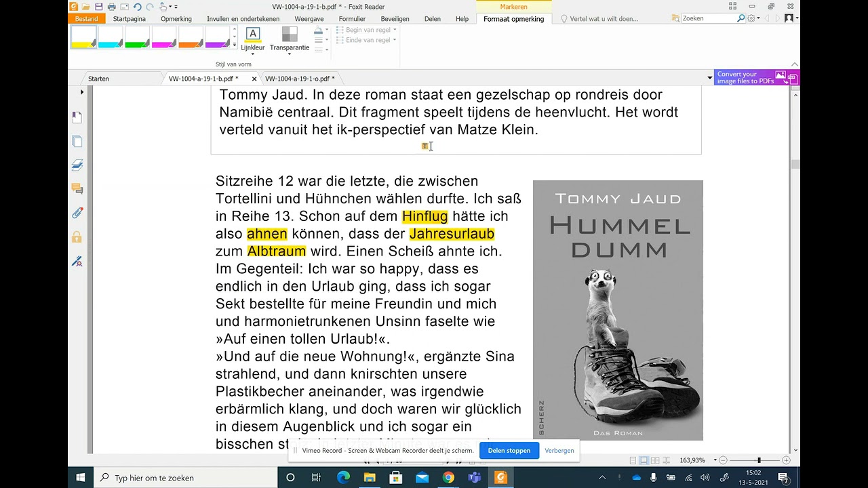Image resolution: width=868 pixels, height=488 pixels.
Task: Switch to the Weergave ribbon tab
Action: click(x=309, y=19)
